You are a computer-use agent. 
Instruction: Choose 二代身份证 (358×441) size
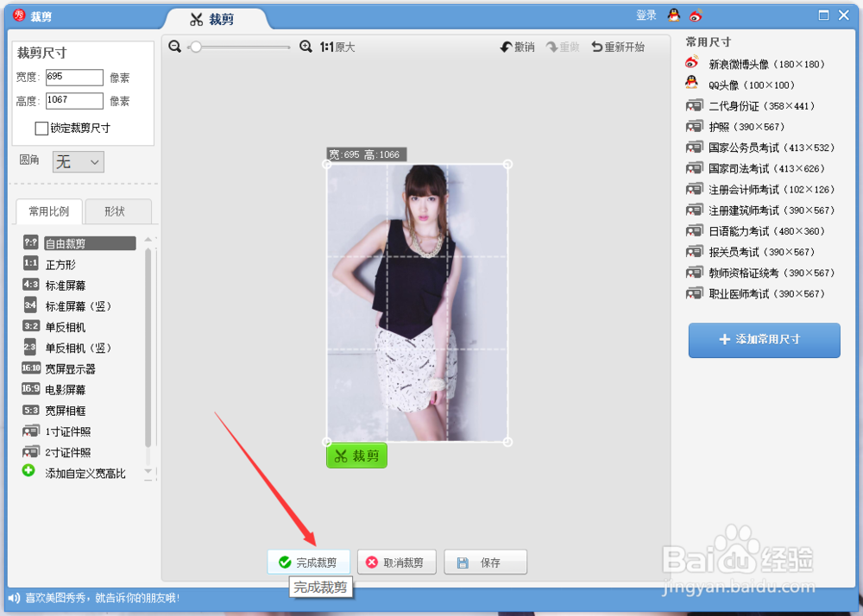(x=750, y=105)
